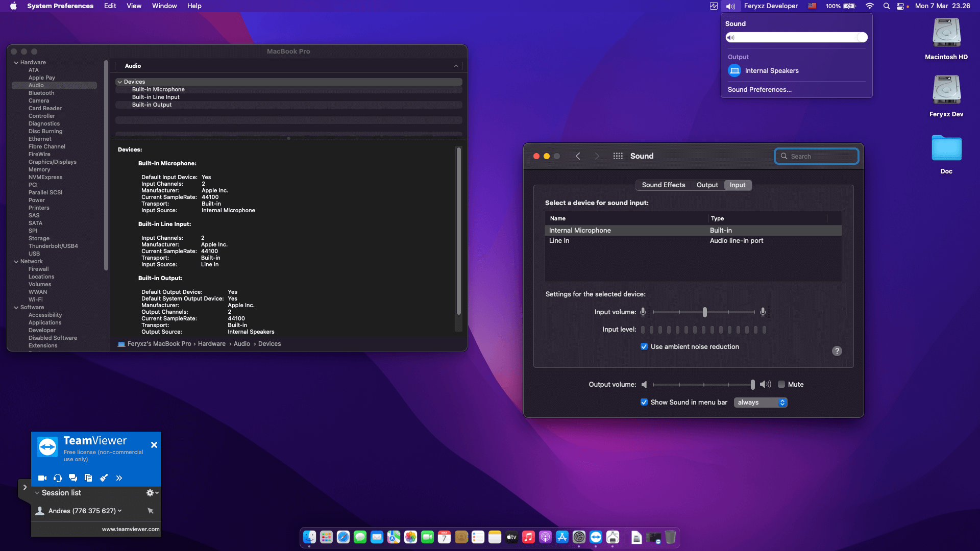Show all preferences with the grid icon
The height and width of the screenshot is (551, 980).
click(x=618, y=156)
